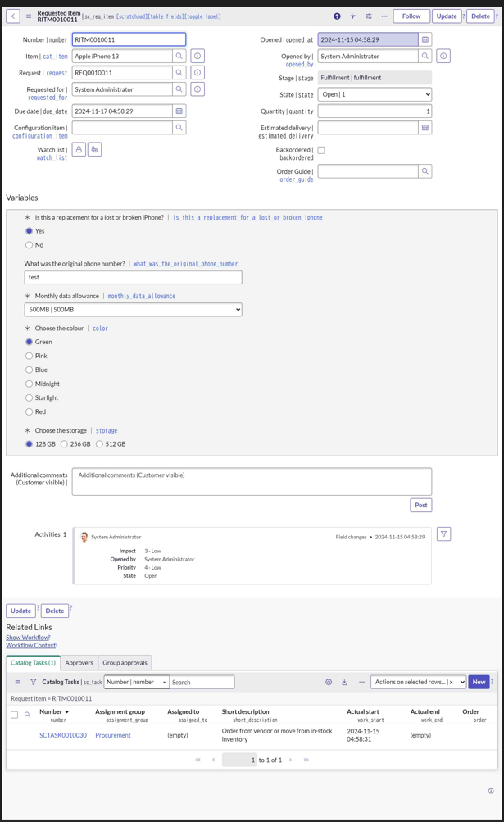Open the help icon in the header
Image resolution: width=504 pixels, height=822 pixels.
(x=337, y=16)
